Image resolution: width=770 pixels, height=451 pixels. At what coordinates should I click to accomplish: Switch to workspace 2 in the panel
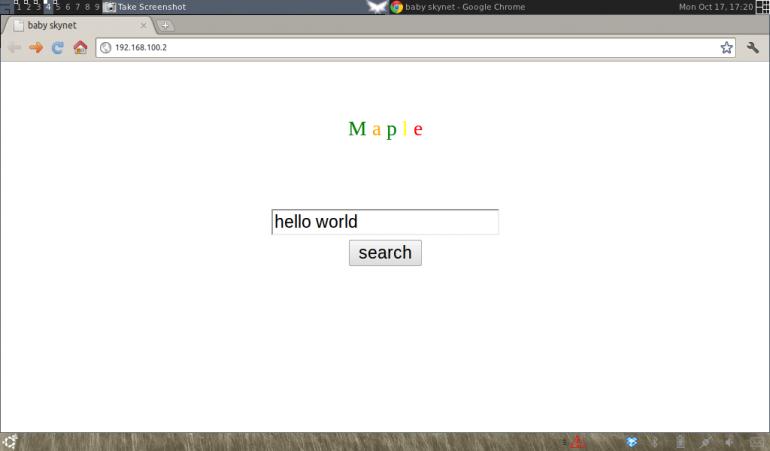(28, 6)
